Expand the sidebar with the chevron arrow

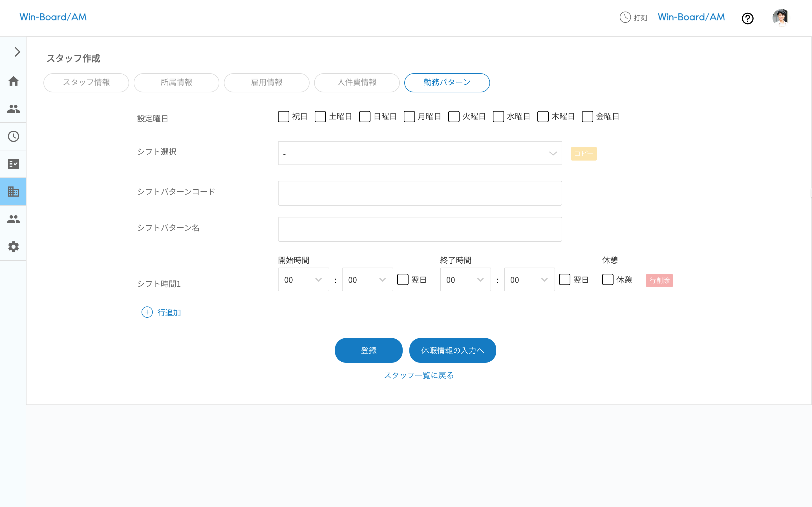17,52
